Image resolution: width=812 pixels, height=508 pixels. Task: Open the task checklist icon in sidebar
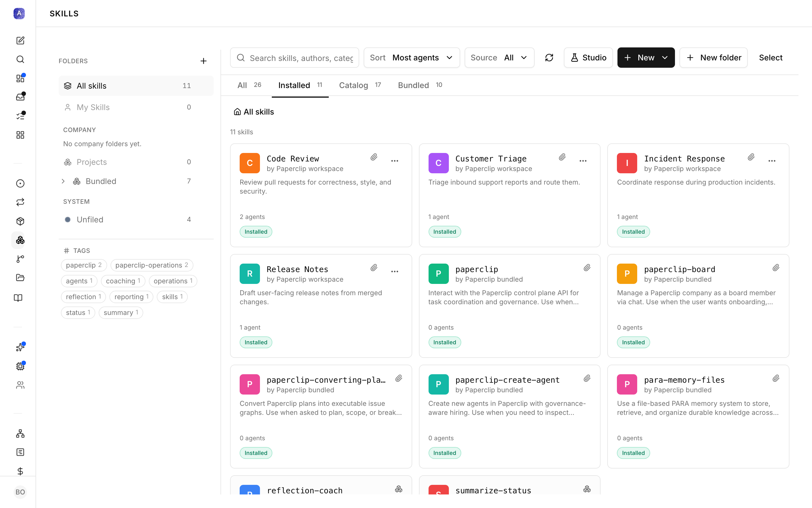pos(20,116)
